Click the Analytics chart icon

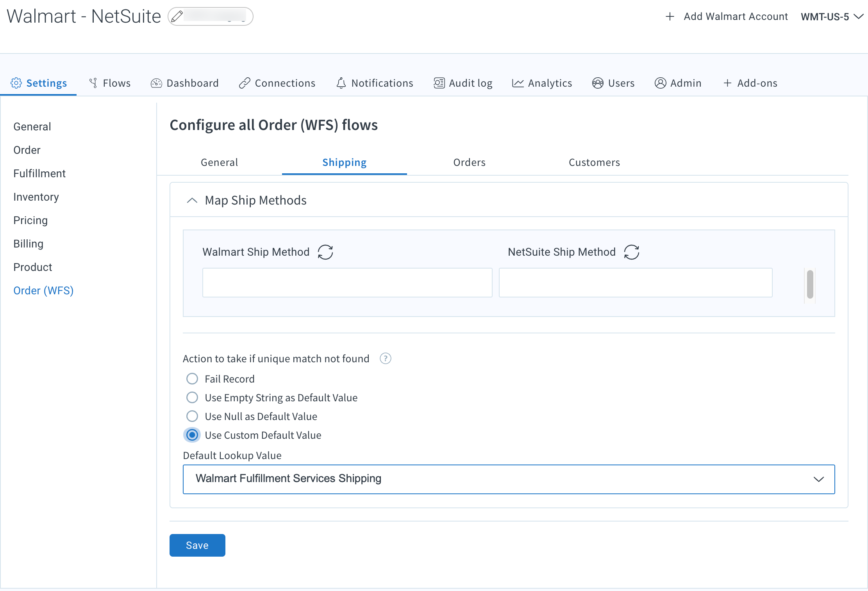point(518,83)
